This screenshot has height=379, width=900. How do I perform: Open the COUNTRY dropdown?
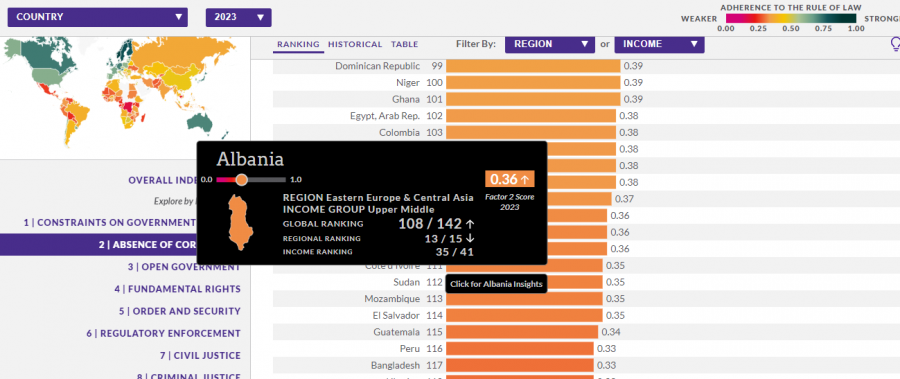click(98, 17)
